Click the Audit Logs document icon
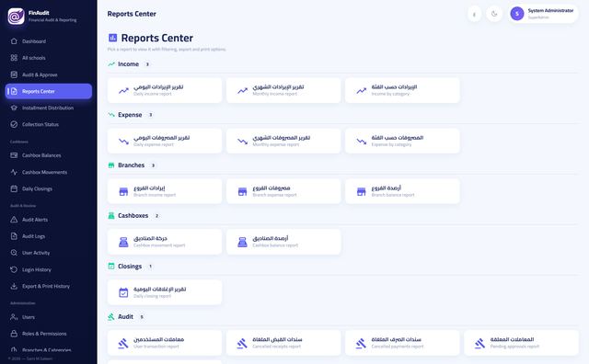589x364 pixels. pyautogui.click(x=14, y=236)
